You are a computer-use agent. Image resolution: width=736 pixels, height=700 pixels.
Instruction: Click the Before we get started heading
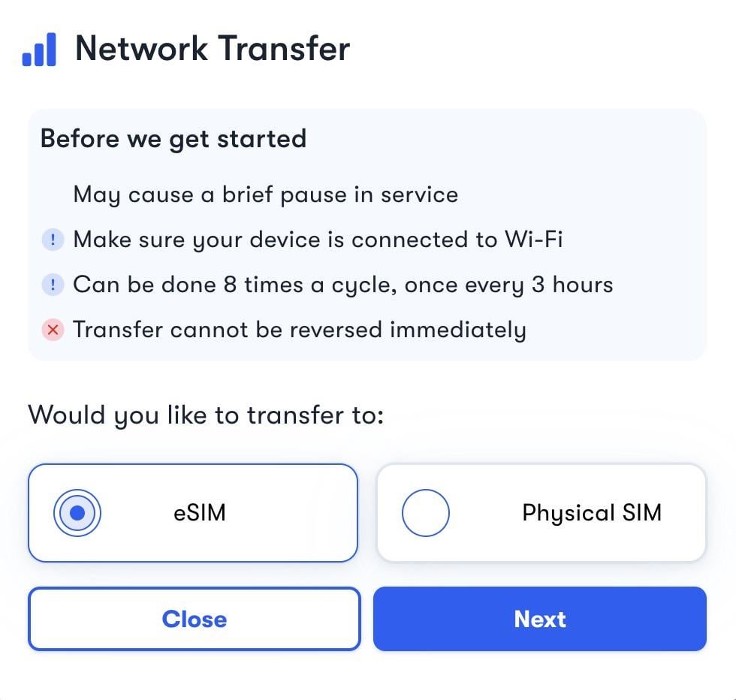pos(173,139)
